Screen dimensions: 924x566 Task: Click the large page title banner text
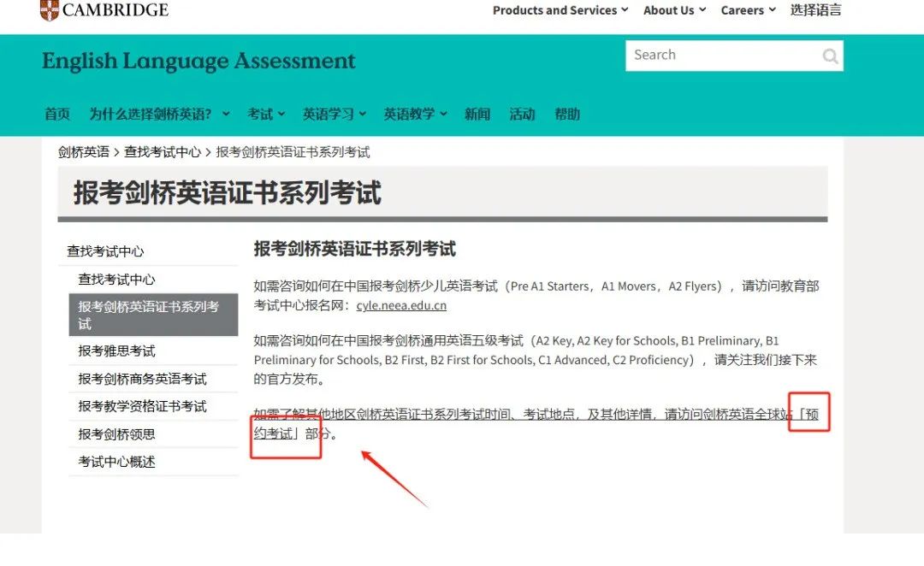click(x=228, y=192)
